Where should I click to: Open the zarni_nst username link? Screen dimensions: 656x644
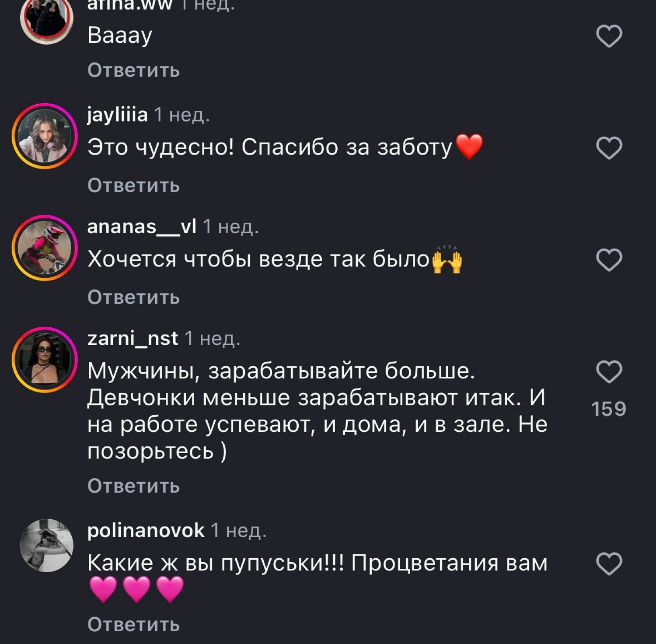pos(133,339)
